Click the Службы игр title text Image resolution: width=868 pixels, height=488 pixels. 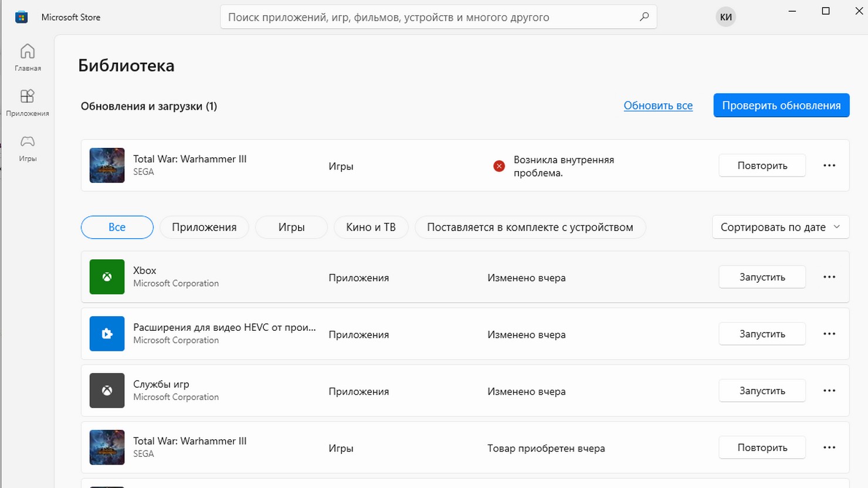pyautogui.click(x=161, y=384)
